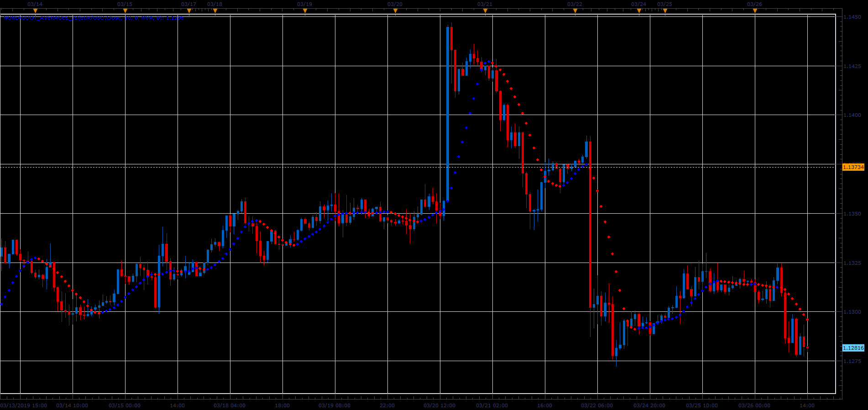This screenshot has width=868, height=410.
Task: Click the 16:00 time axis label
Action: [x=544, y=405]
